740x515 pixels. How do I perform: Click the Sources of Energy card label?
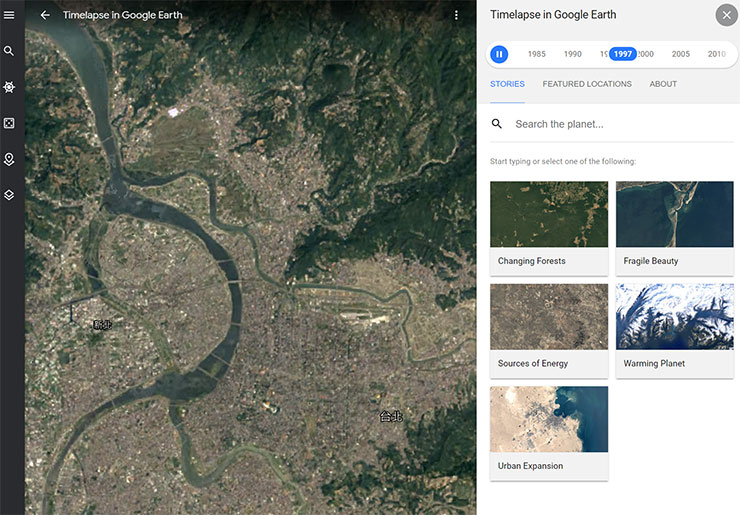[x=533, y=363]
